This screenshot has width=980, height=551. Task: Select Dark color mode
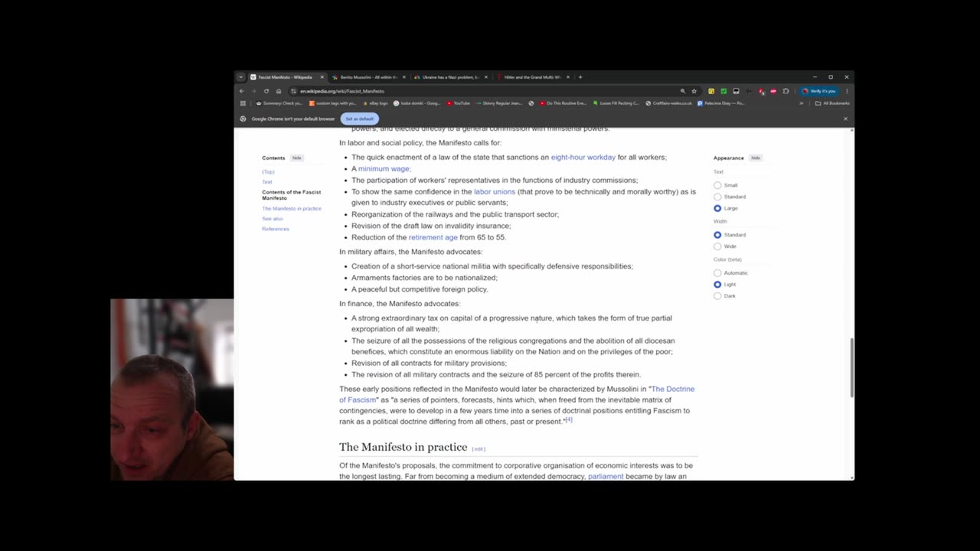717,296
